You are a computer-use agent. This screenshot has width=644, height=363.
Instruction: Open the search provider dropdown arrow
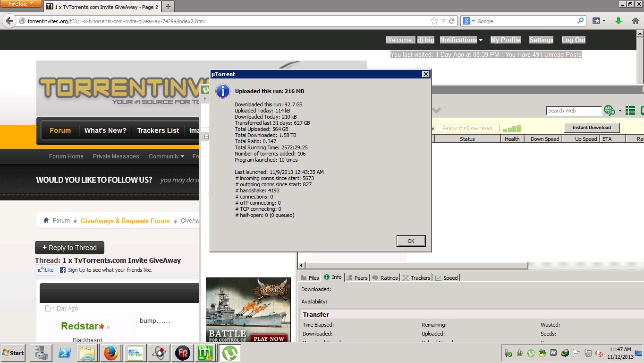click(x=620, y=112)
